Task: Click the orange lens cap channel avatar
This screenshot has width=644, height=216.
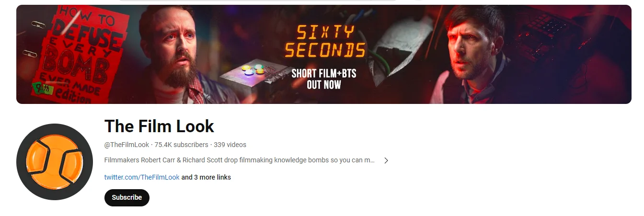Action: 54,161
